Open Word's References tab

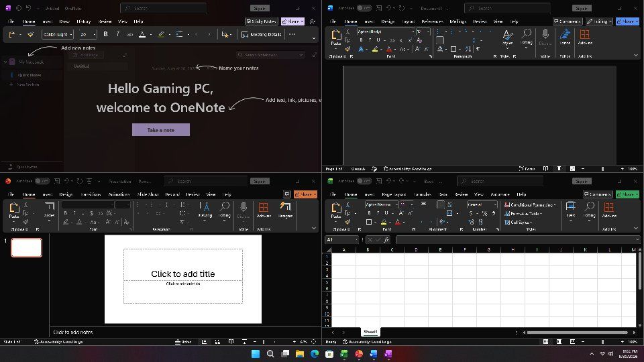click(432, 21)
